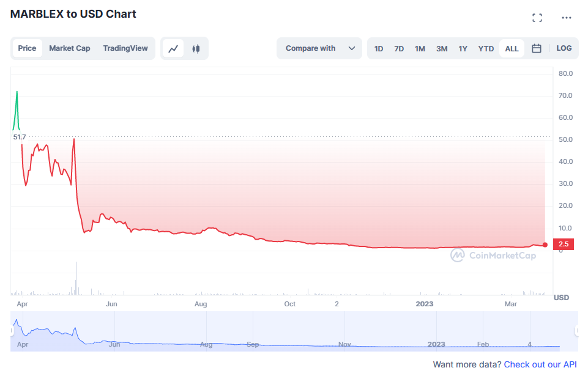Switch to Market Cap tab
The width and height of the screenshot is (588, 376).
[x=69, y=48]
